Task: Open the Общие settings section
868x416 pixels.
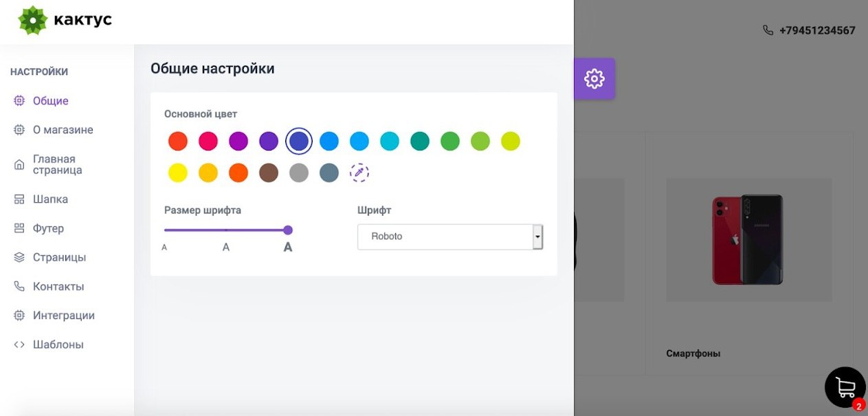Action: tap(51, 101)
